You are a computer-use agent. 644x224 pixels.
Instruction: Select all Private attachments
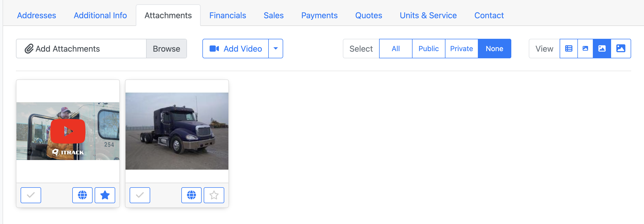(x=461, y=49)
